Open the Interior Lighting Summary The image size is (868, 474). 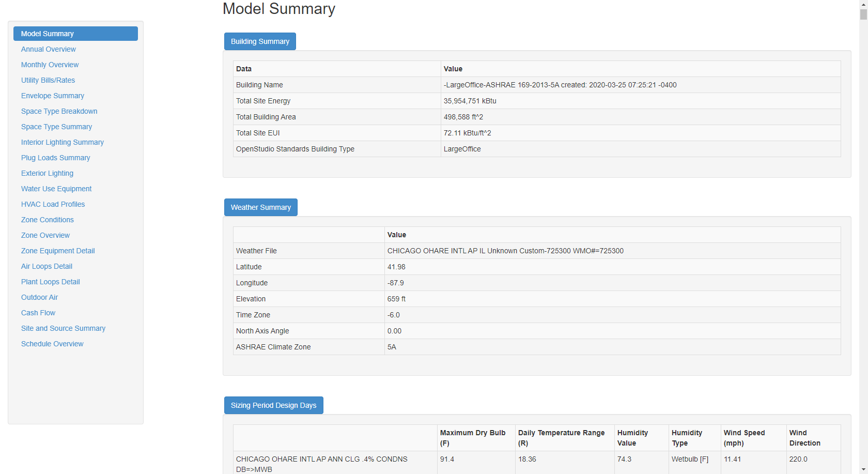(x=62, y=142)
